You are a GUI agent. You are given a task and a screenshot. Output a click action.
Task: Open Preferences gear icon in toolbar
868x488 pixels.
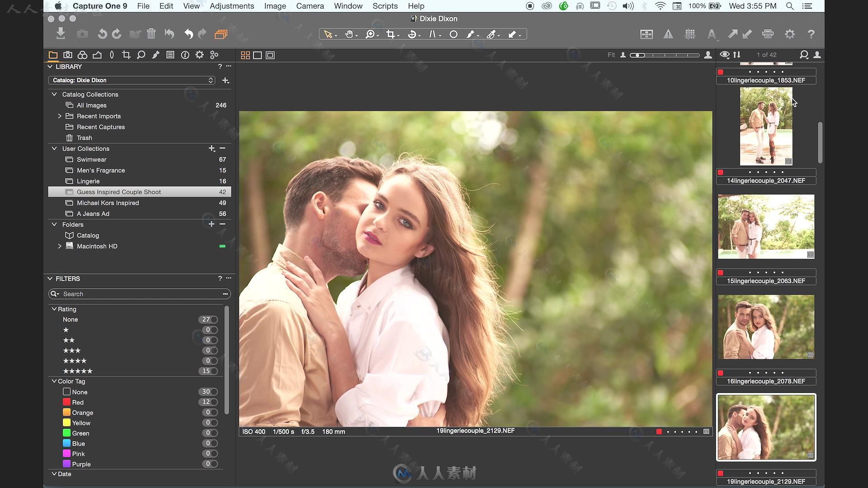pos(790,34)
